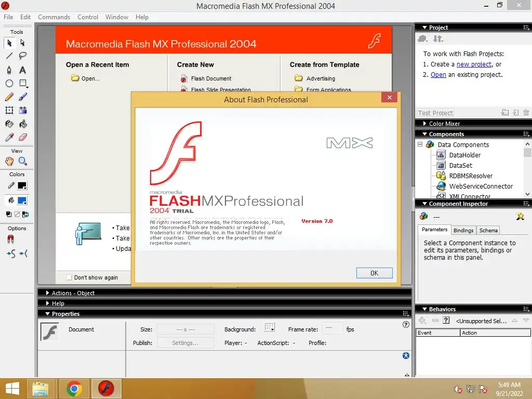The width and height of the screenshot is (532, 399).
Task: Open the Commands menu
Action: (x=54, y=17)
